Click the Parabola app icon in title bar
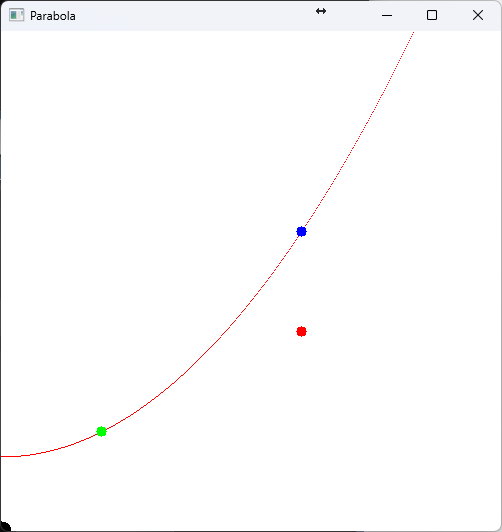502x532 pixels. [16, 15]
